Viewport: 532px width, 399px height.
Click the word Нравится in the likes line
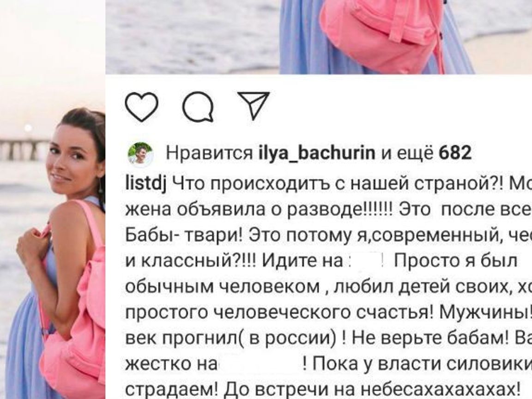pos(209,153)
